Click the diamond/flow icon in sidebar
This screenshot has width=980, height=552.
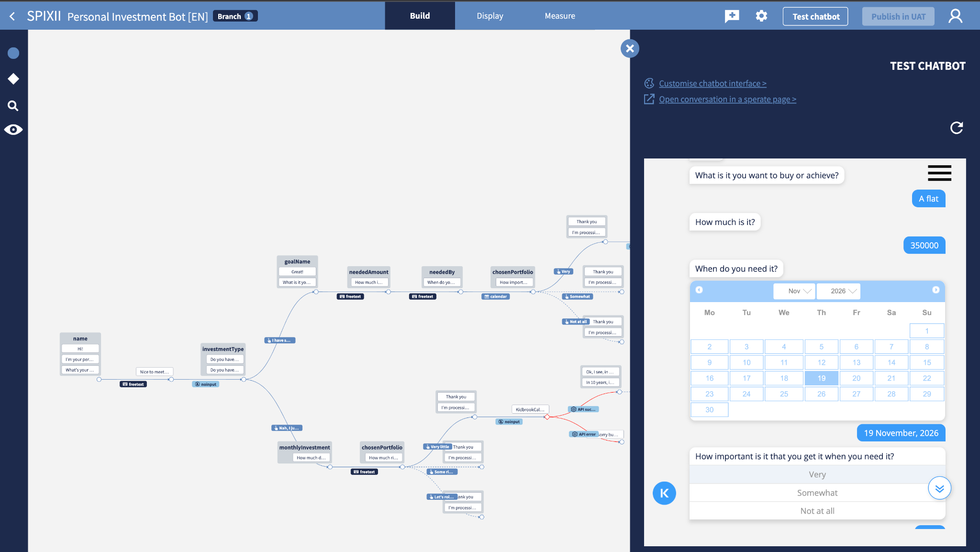pyautogui.click(x=13, y=79)
